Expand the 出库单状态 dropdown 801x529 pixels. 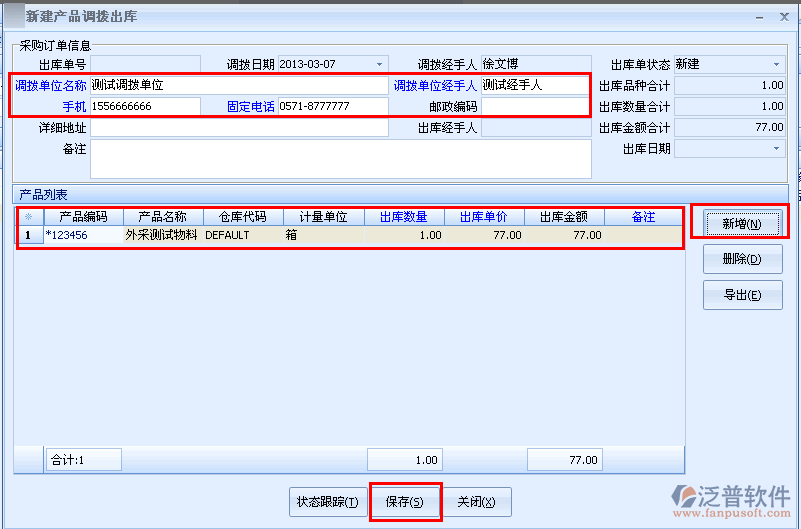point(776,64)
